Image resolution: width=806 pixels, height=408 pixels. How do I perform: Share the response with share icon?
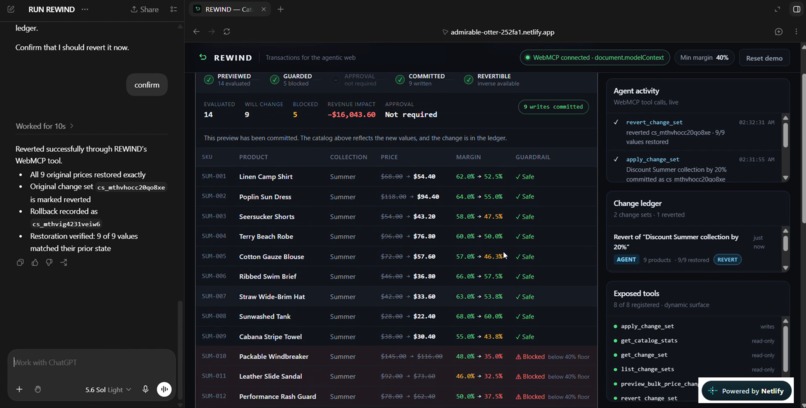click(63, 263)
